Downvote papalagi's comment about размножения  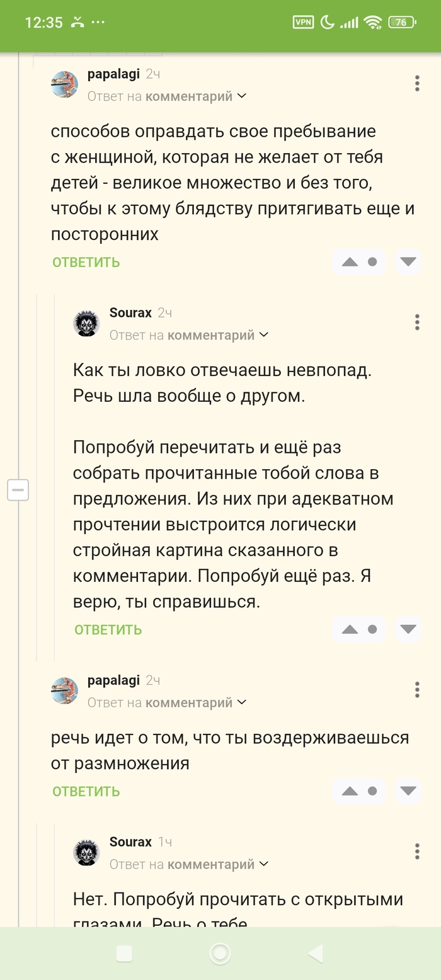click(408, 791)
